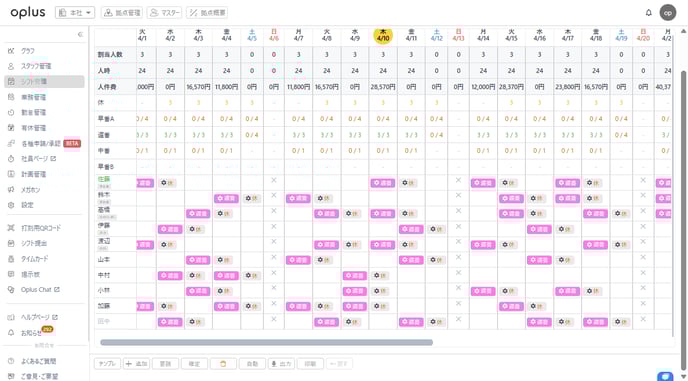Click the 追加 add button
The height and width of the screenshot is (381, 688).
(136, 363)
